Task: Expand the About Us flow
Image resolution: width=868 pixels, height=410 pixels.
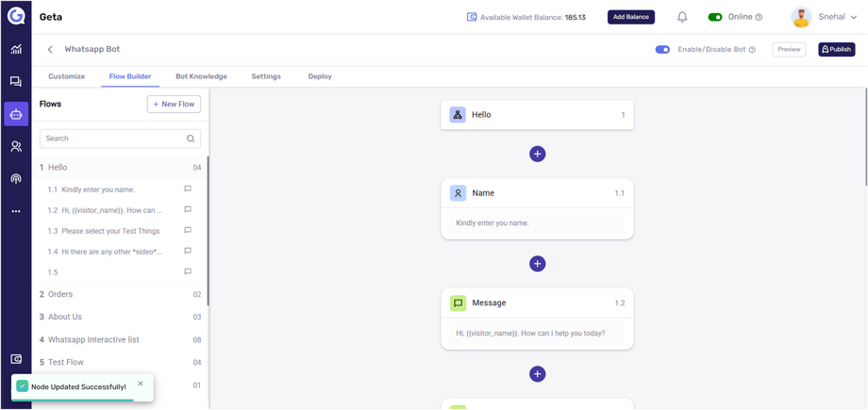Action: tap(120, 317)
